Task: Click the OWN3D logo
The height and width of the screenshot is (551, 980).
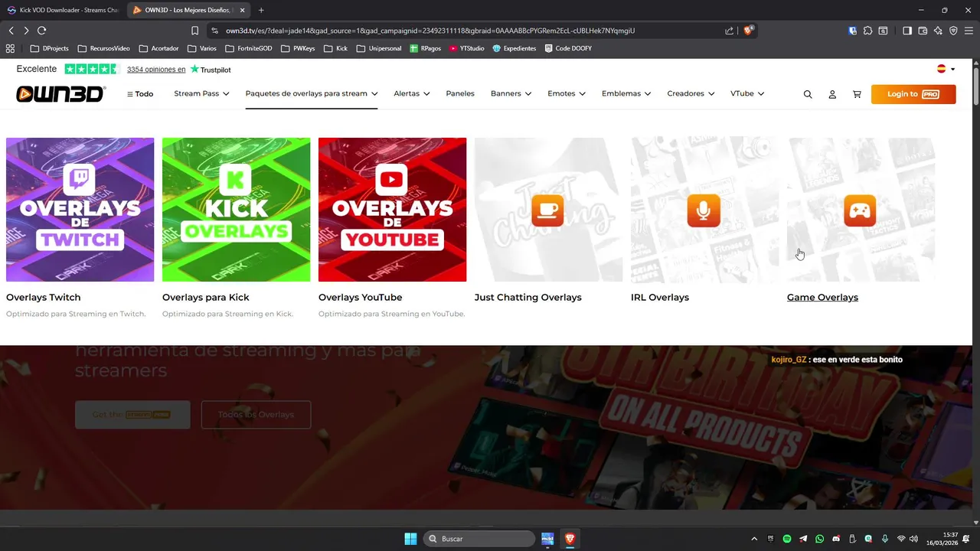Action: [x=60, y=93]
